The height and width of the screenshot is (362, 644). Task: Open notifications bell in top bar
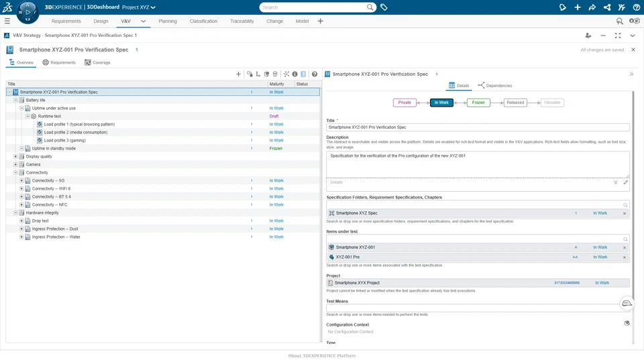563,7
